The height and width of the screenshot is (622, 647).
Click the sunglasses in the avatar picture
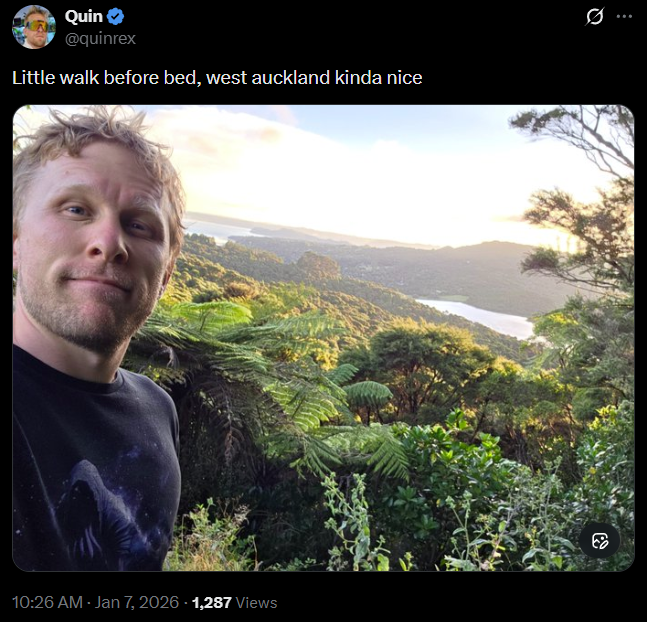pyautogui.click(x=36, y=26)
